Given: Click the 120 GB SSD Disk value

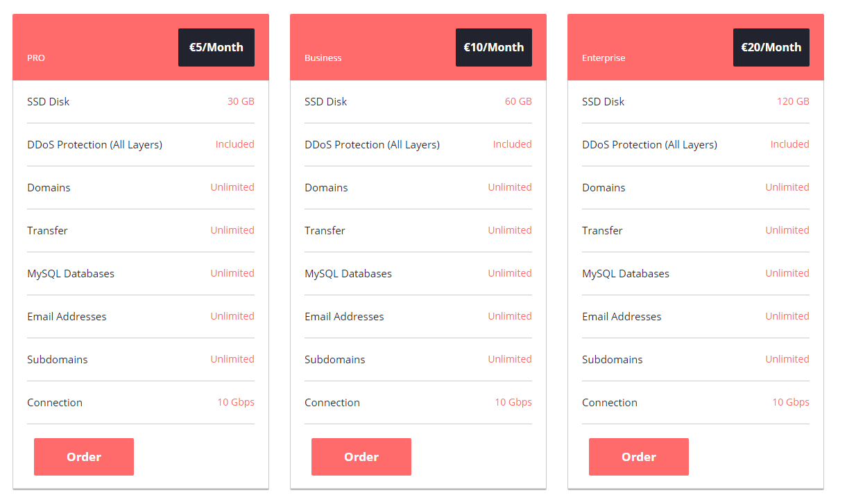Looking at the screenshot, I should coord(793,101).
